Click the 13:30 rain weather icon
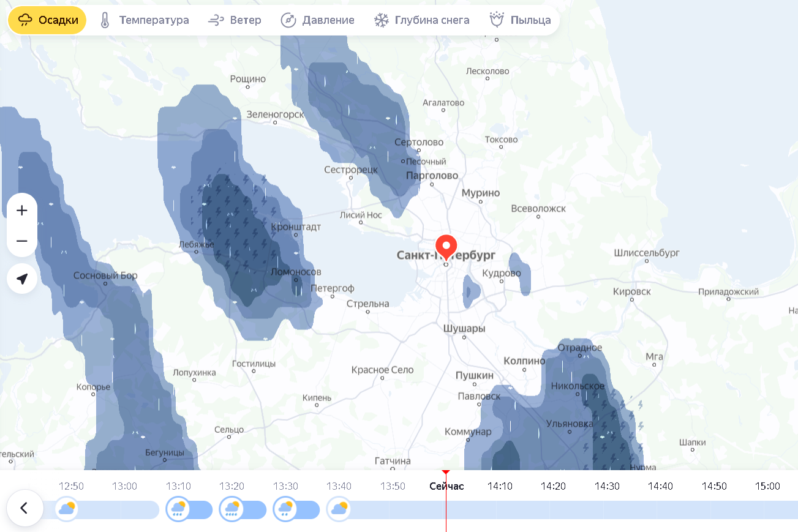 point(285,509)
